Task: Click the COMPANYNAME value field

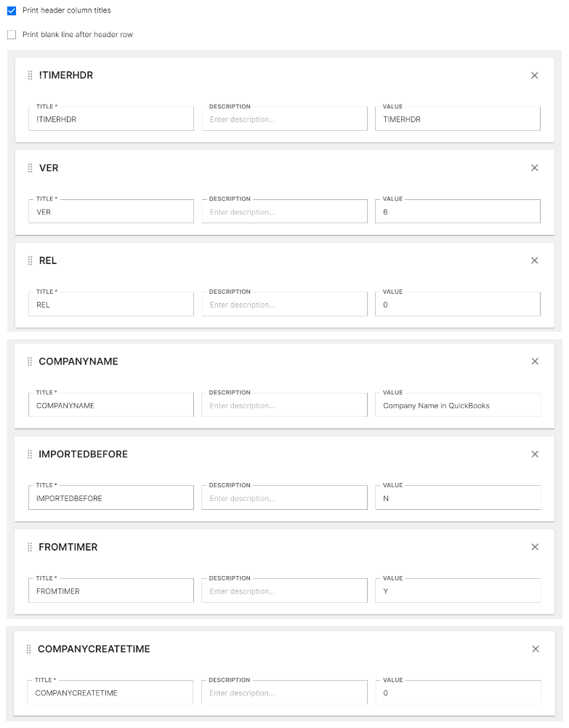Action: tap(458, 406)
